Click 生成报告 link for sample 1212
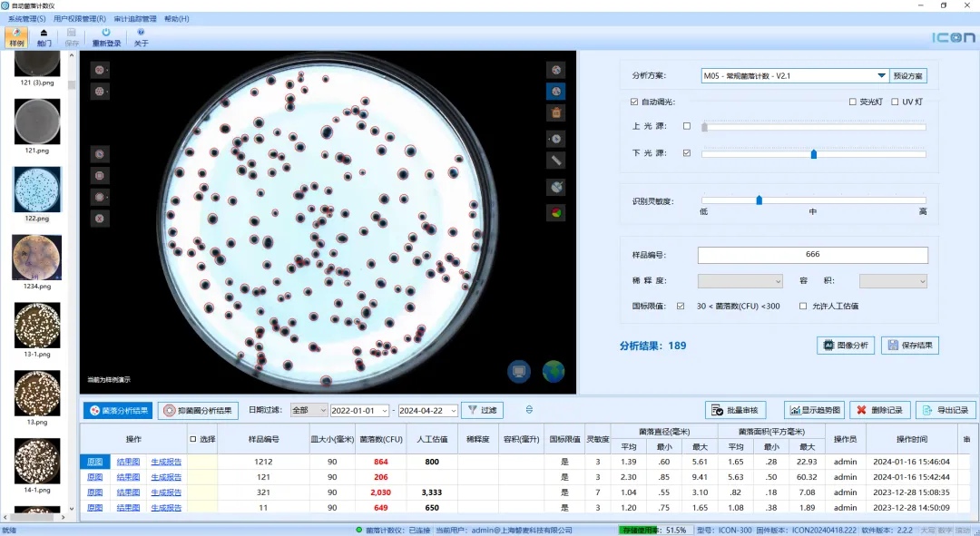 coord(166,462)
